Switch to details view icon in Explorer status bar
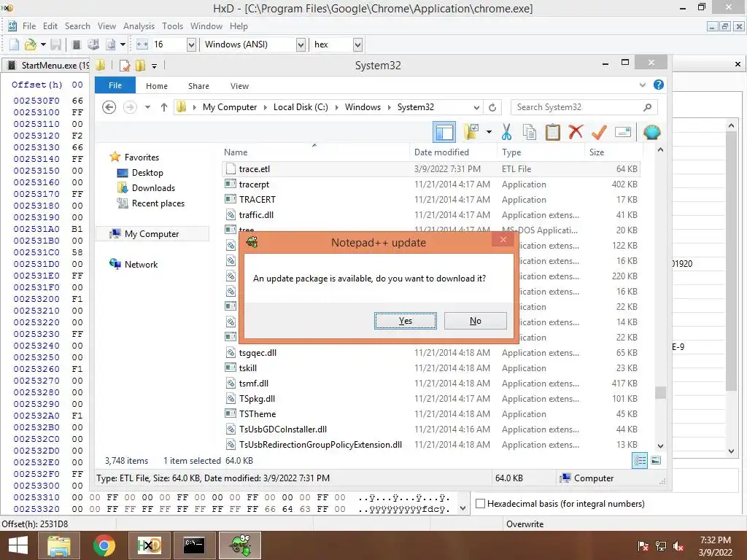Image resolution: width=747 pixels, height=560 pixels. click(x=639, y=461)
